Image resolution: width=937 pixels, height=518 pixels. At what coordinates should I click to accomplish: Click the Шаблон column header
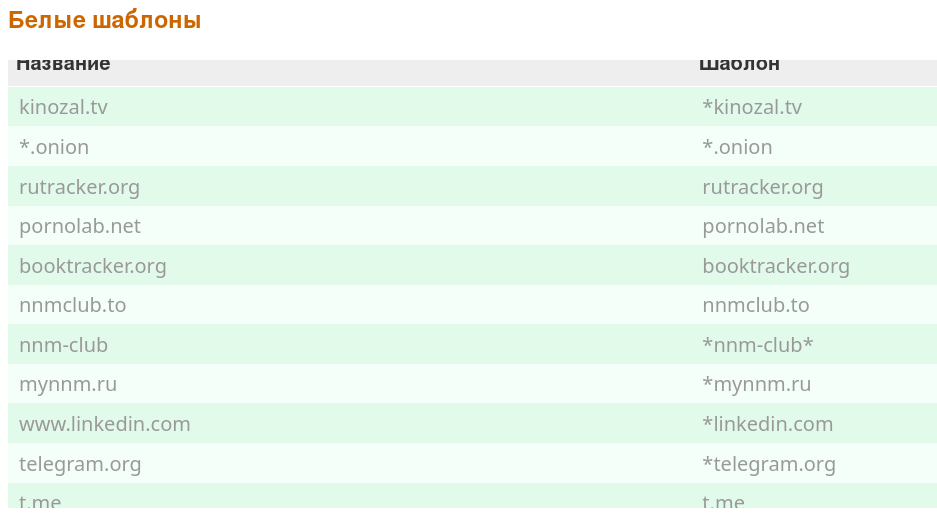tap(739, 65)
